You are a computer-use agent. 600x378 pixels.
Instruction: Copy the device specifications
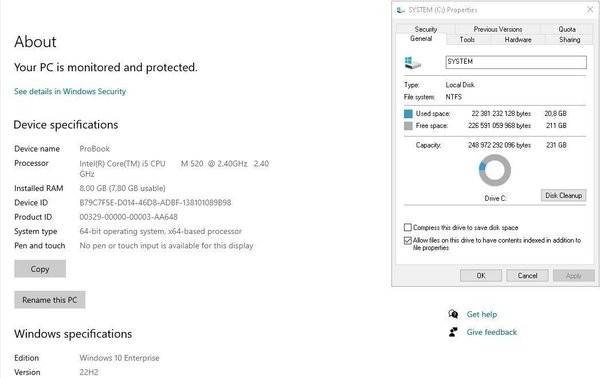coord(40,269)
